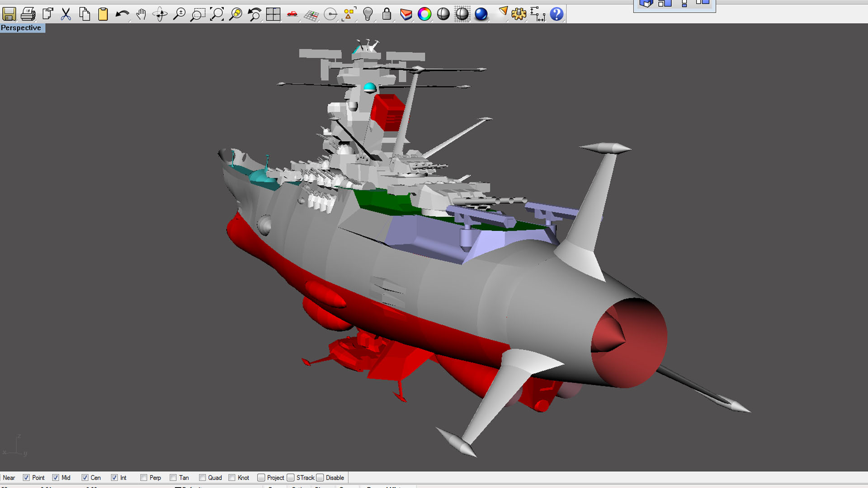Click the Paste clipboard icon

point(103,14)
